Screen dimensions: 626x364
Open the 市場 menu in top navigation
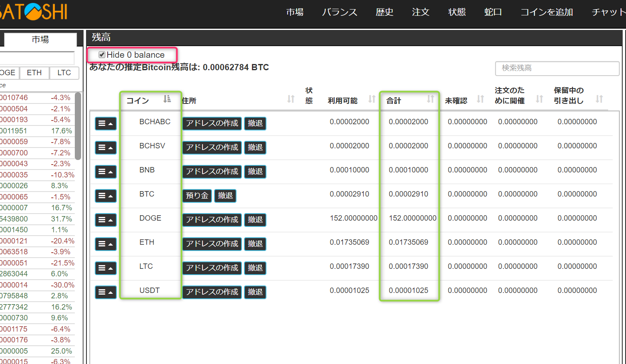[295, 12]
